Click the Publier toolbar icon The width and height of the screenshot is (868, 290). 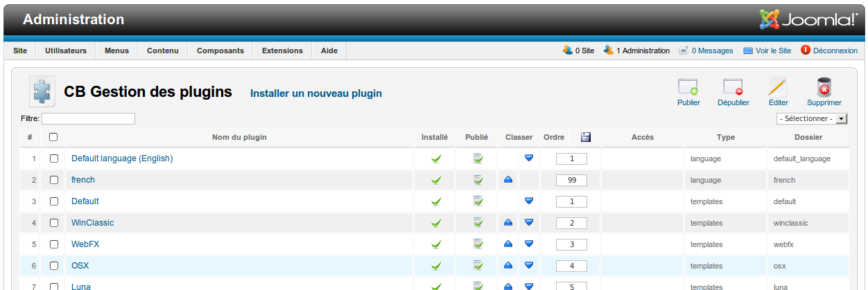[688, 87]
